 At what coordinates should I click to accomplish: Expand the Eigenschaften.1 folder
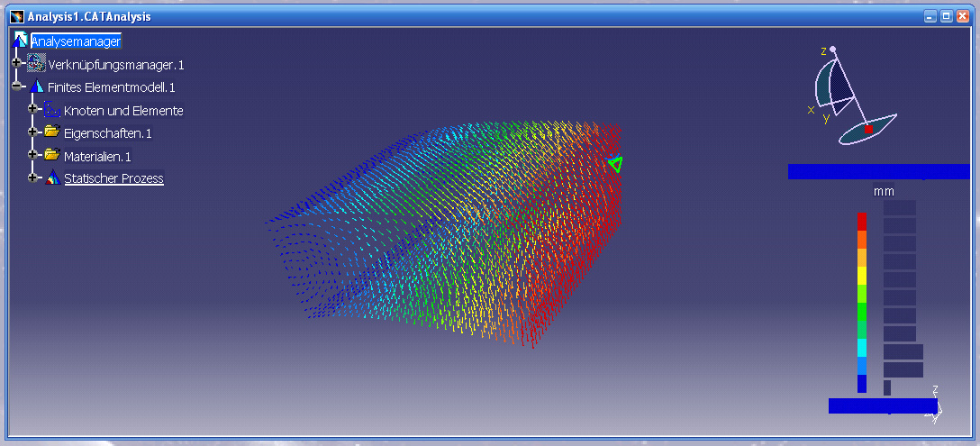[x=33, y=132]
